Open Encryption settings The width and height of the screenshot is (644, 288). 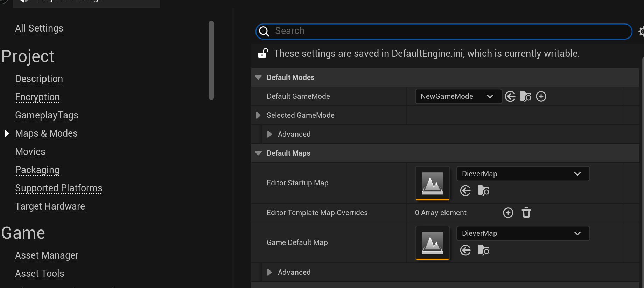[37, 97]
